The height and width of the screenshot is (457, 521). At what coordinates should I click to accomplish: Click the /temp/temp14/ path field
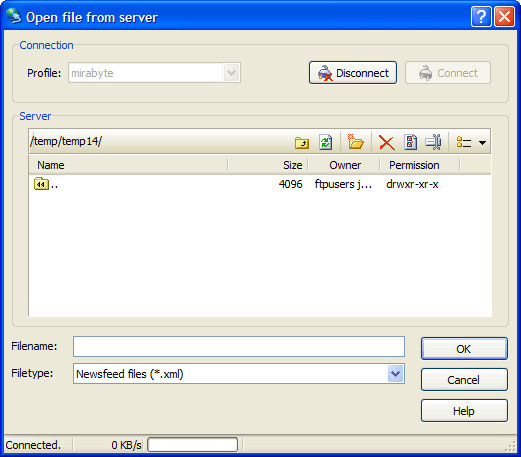pos(160,141)
